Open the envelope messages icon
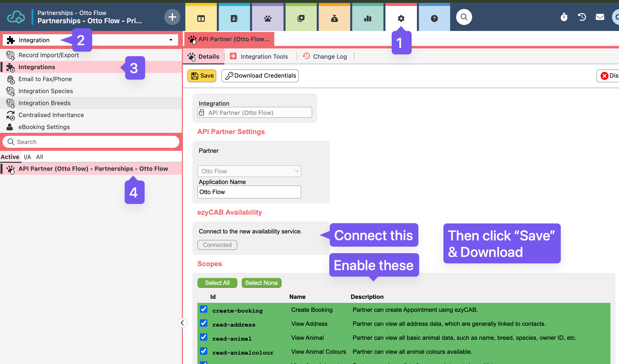Image resolution: width=619 pixels, height=364 pixels. [600, 17]
